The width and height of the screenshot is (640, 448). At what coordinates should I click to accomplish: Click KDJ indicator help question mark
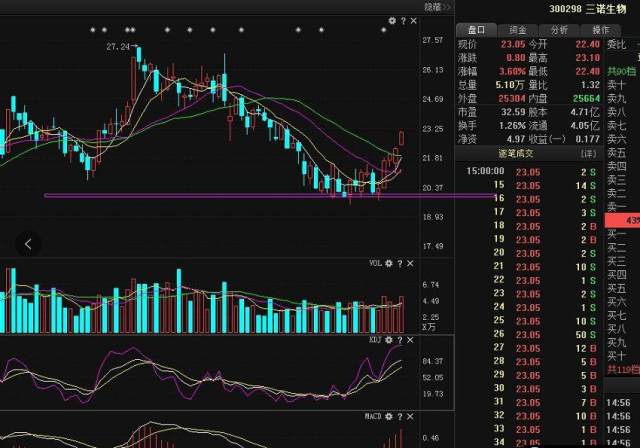(x=400, y=339)
